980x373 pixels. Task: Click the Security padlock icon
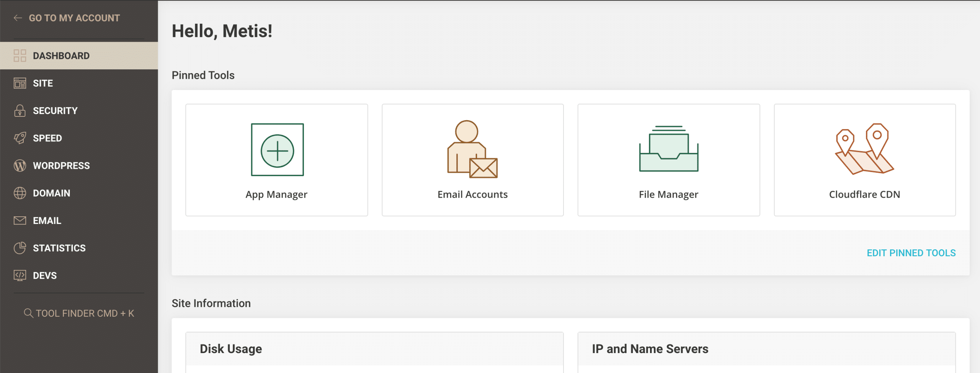click(20, 111)
